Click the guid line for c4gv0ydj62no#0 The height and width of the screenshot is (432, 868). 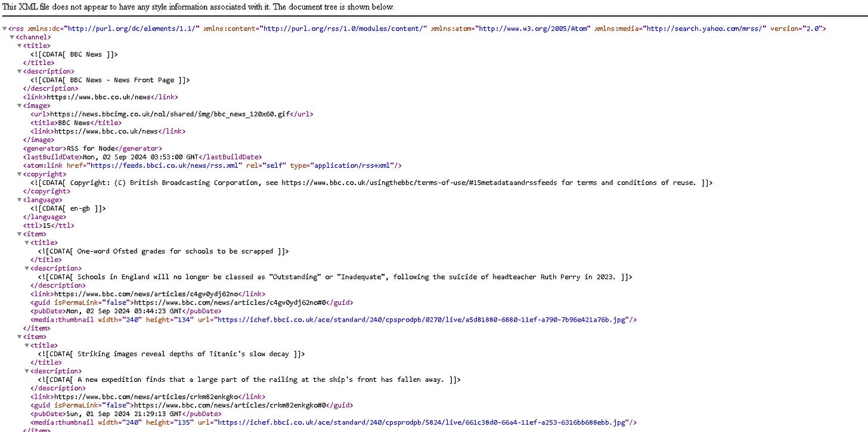point(192,303)
